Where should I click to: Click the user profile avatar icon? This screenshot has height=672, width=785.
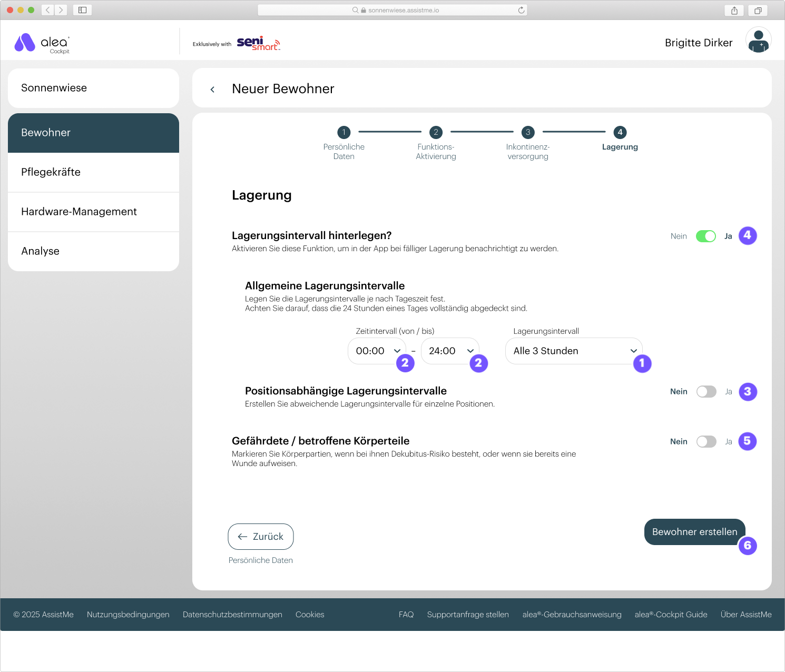click(x=758, y=41)
